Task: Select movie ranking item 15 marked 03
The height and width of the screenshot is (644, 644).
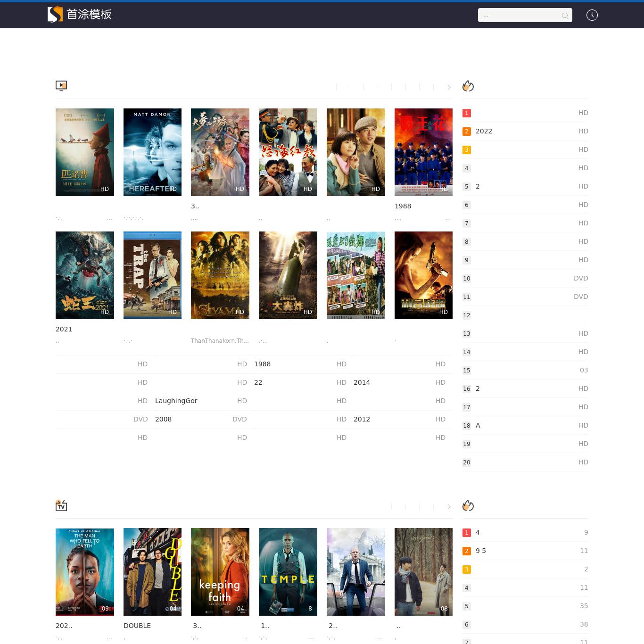Action: 525,370
